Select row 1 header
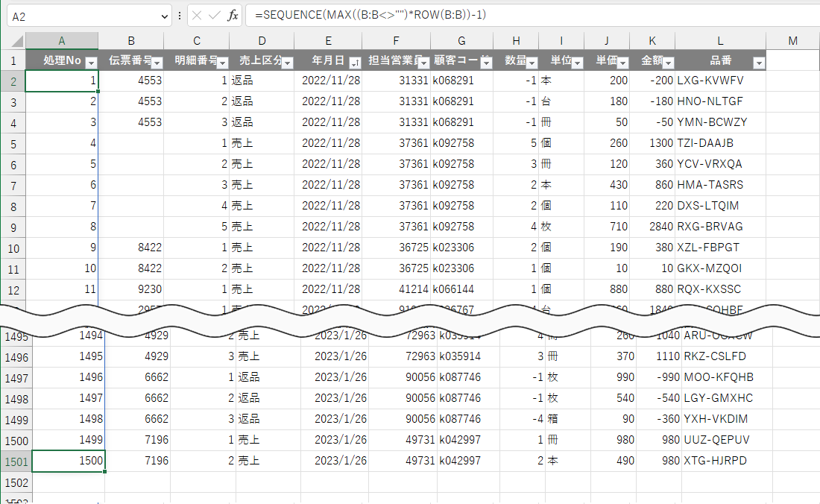Viewport: 820px width, 504px height. click(13, 60)
